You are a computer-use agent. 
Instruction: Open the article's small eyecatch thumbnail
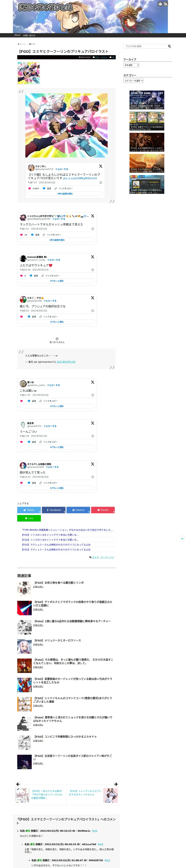(29, 73)
